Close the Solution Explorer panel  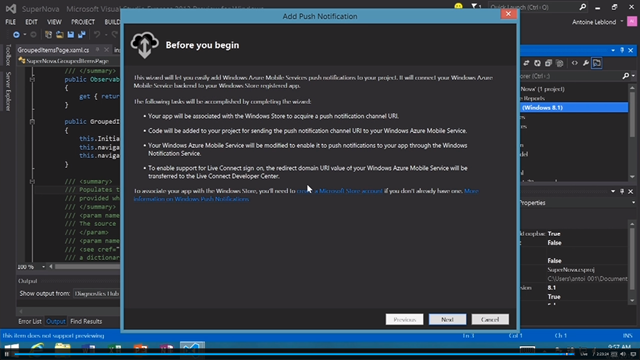click(631, 50)
